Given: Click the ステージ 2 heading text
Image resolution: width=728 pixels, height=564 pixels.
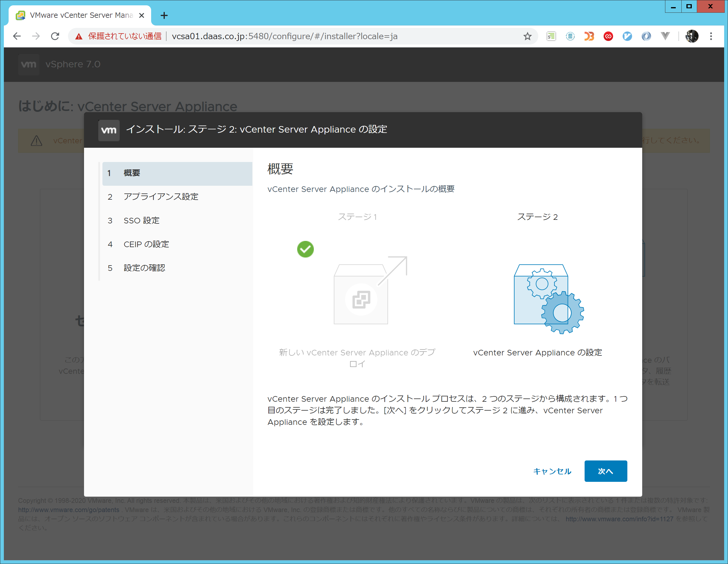Looking at the screenshot, I should 537,217.
